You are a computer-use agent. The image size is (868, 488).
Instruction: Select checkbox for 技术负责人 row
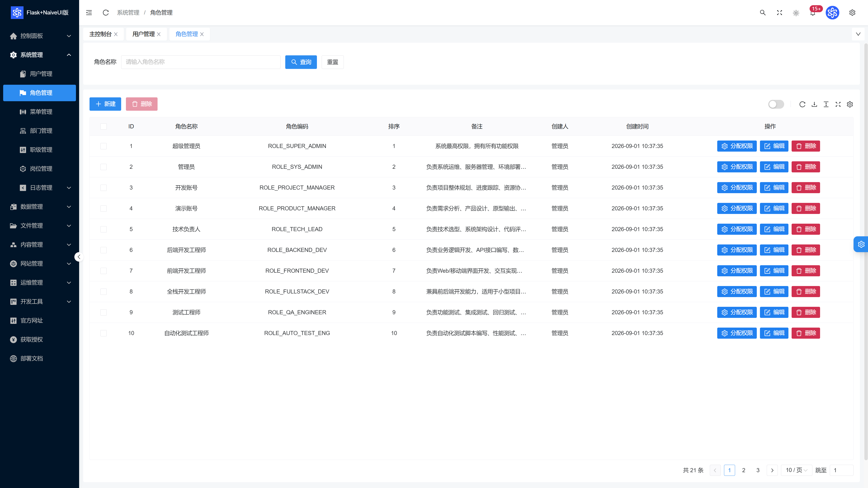click(x=104, y=229)
